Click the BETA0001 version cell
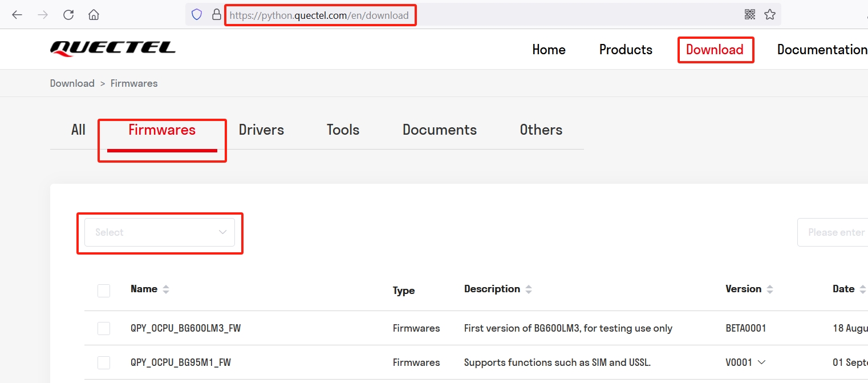This screenshot has width=868, height=383. [x=746, y=328]
